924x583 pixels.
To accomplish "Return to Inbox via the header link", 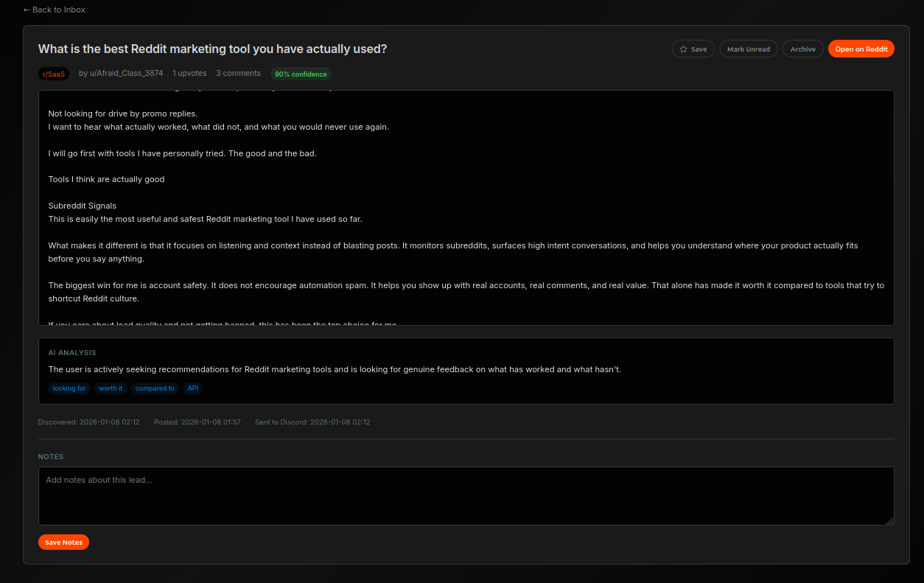I will click(x=53, y=10).
